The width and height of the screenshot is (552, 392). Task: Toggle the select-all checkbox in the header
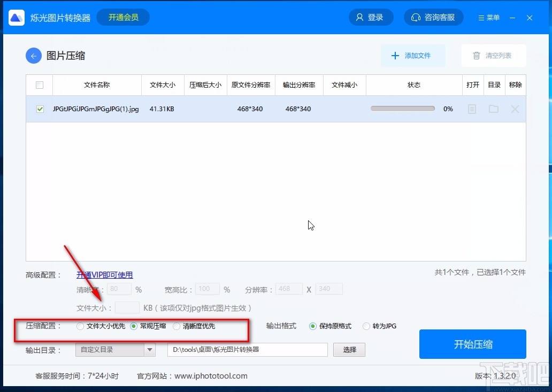(40, 84)
